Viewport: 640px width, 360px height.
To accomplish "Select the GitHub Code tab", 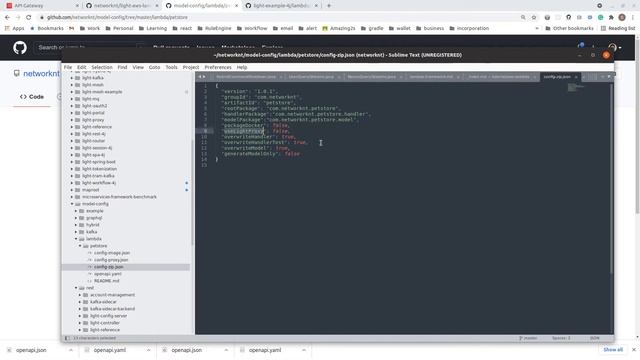I will click(32, 97).
